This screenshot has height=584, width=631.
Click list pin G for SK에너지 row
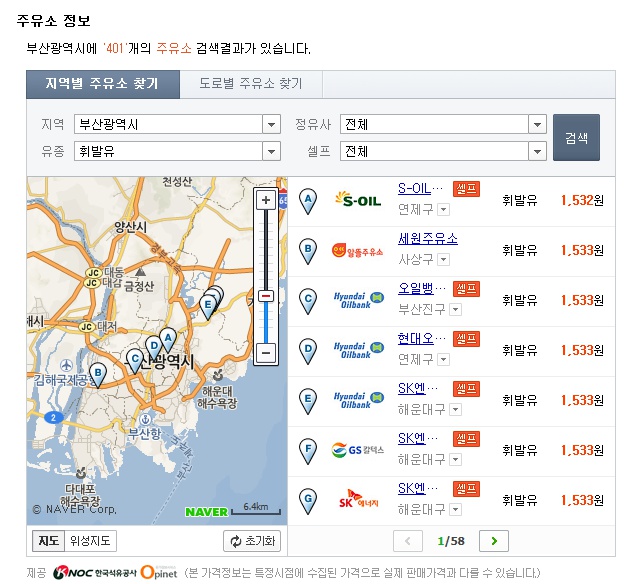[x=308, y=501]
